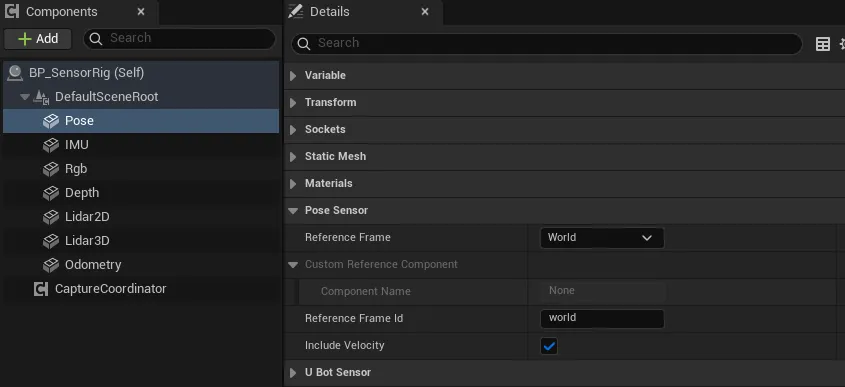Select the CaptureCoordinator label
Screen dimensions: 845x387
point(110,289)
